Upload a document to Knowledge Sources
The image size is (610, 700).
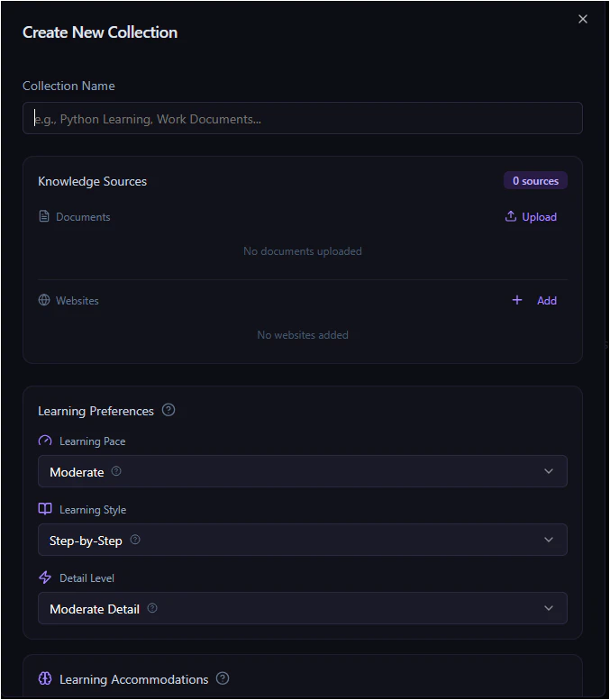(531, 216)
